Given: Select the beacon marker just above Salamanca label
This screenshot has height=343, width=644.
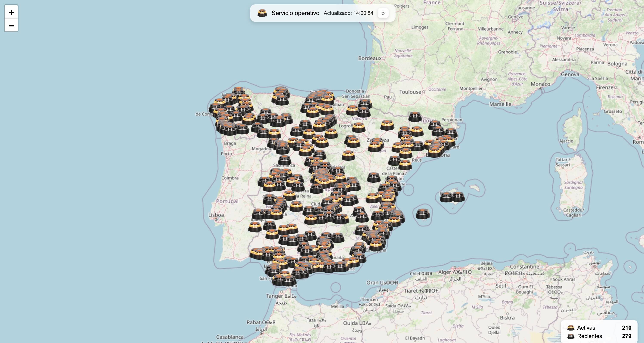Looking at the screenshot, I should (285, 160).
